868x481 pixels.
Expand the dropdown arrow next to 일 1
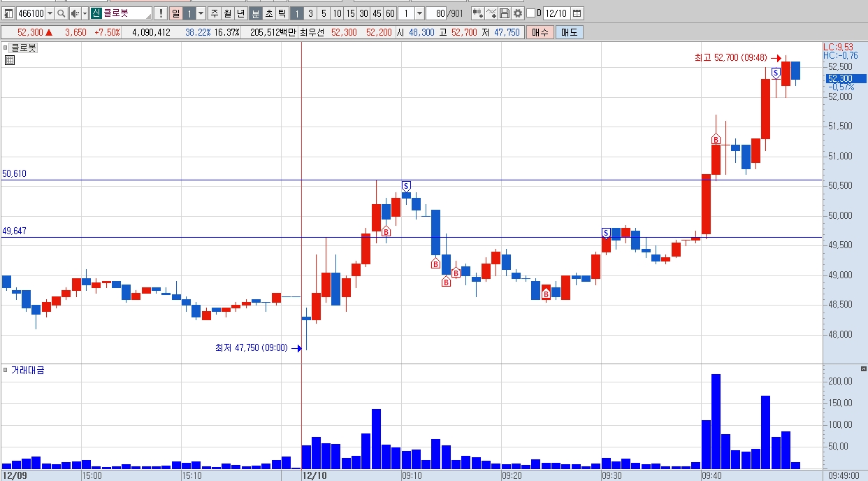click(x=201, y=13)
